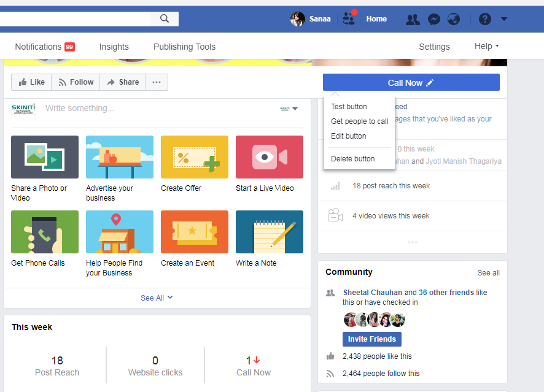Open the Post Reach statistic

[x=57, y=366]
